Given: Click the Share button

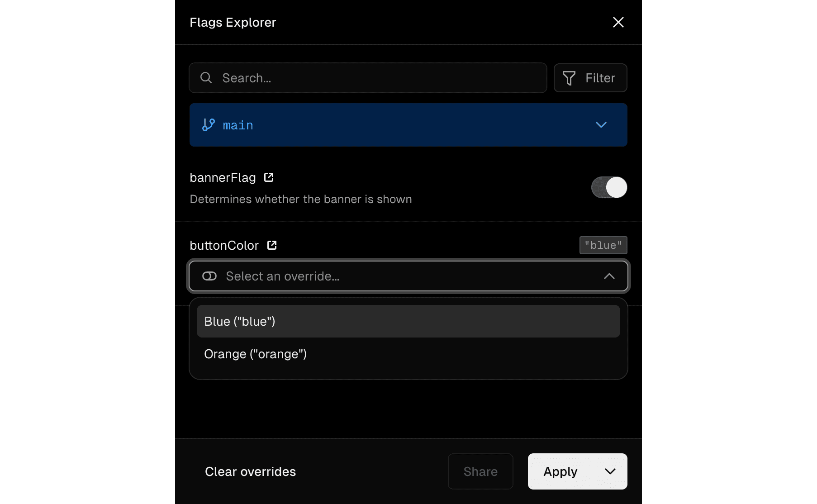Looking at the screenshot, I should (480, 471).
